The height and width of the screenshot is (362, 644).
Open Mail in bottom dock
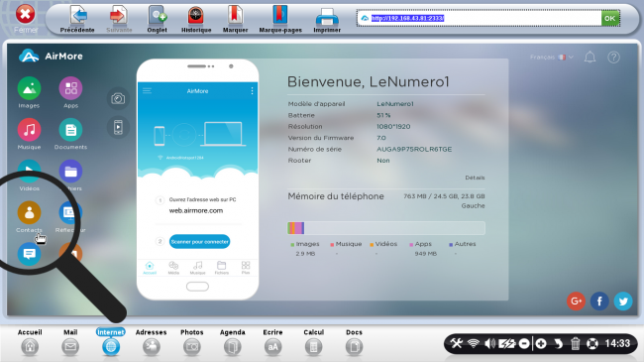(x=70, y=342)
